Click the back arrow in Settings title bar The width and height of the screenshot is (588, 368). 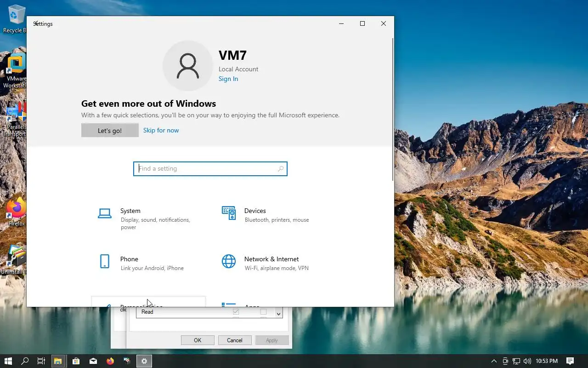click(36, 23)
